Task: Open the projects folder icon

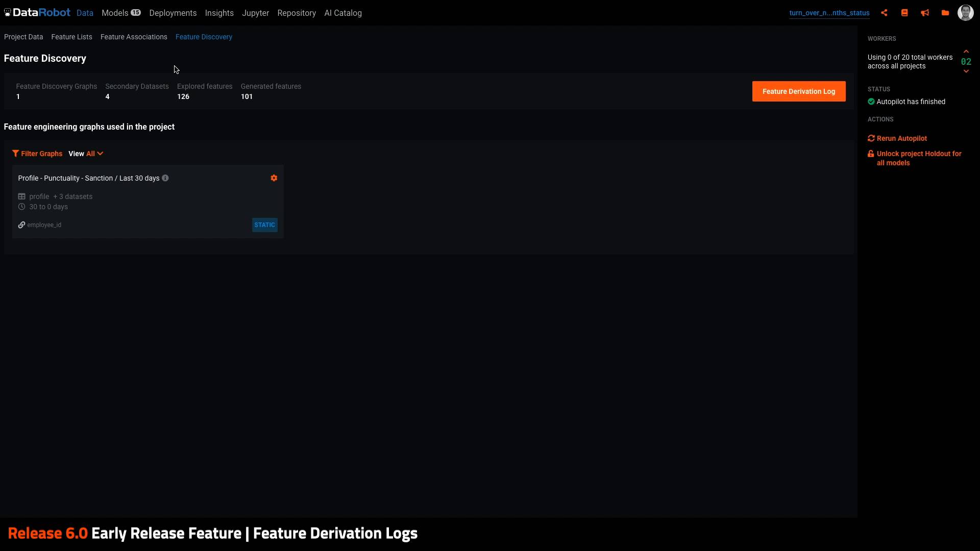Action: (945, 13)
